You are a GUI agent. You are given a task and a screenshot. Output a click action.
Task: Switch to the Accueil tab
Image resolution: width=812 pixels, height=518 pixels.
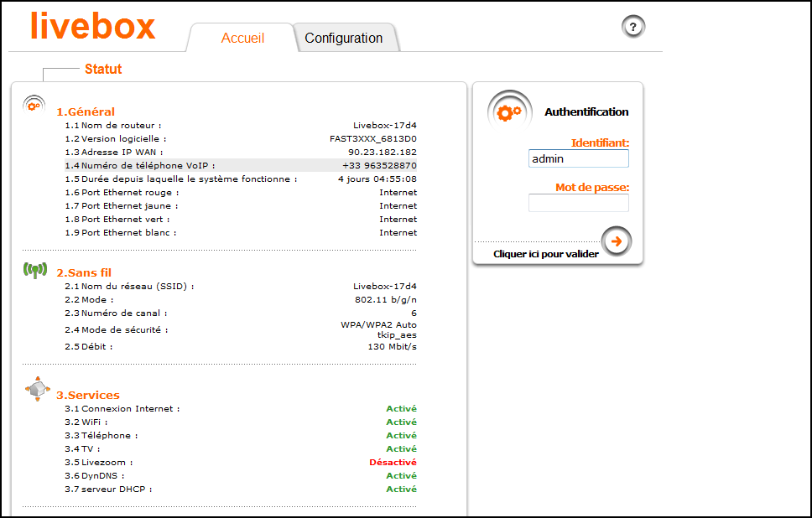click(242, 39)
